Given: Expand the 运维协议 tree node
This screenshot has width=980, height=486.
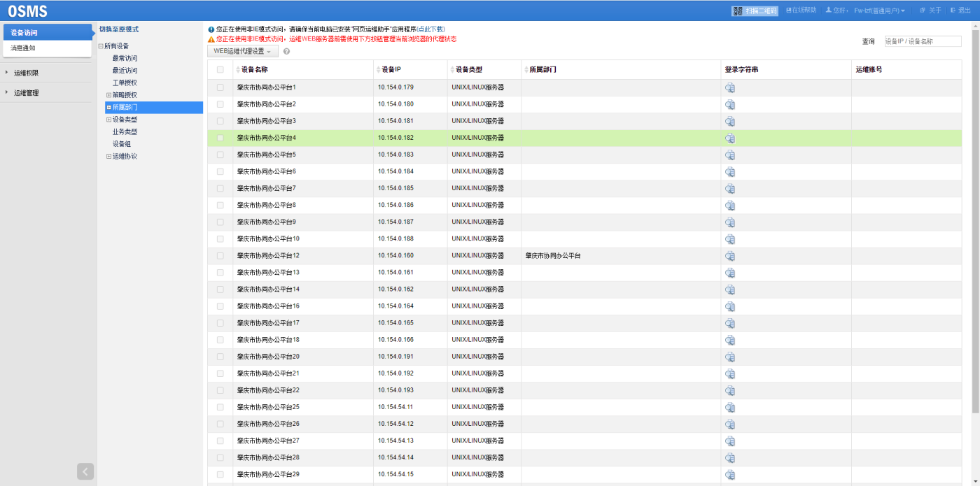Looking at the screenshot, I should tap(108, 156).
